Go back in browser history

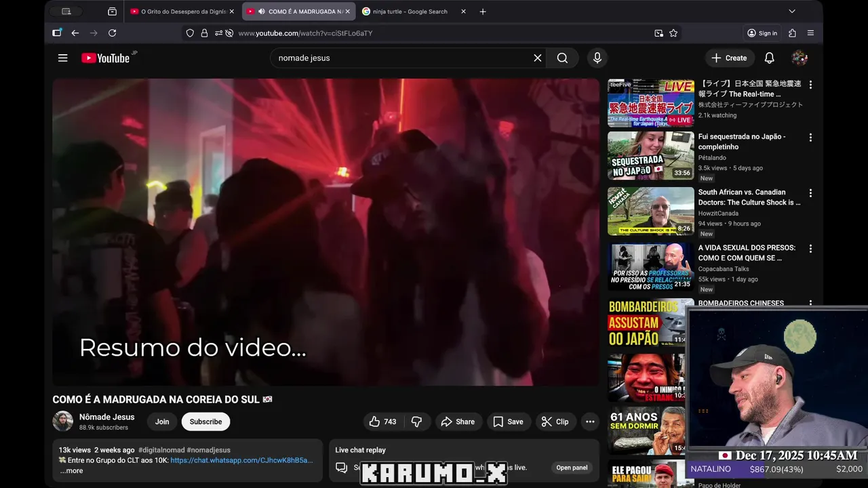coord(75,33)
